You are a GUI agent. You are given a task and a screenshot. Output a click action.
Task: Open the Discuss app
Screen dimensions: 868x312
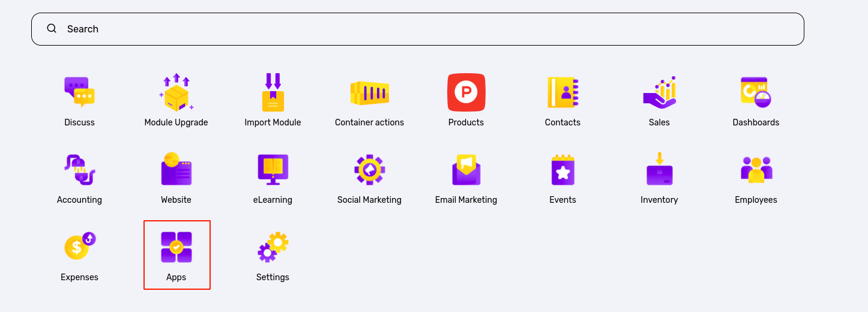[79, 93]
